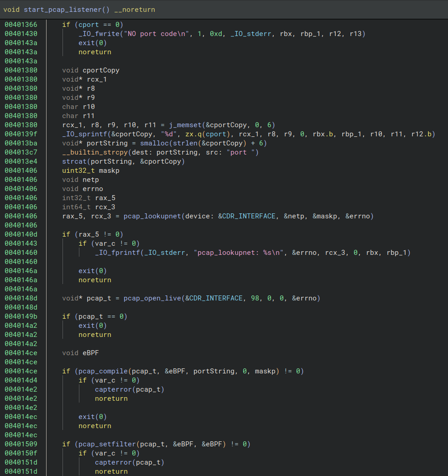Click the "NO port code\n" string literal
This screenshot has height=476, width=448.
[156, 34]
